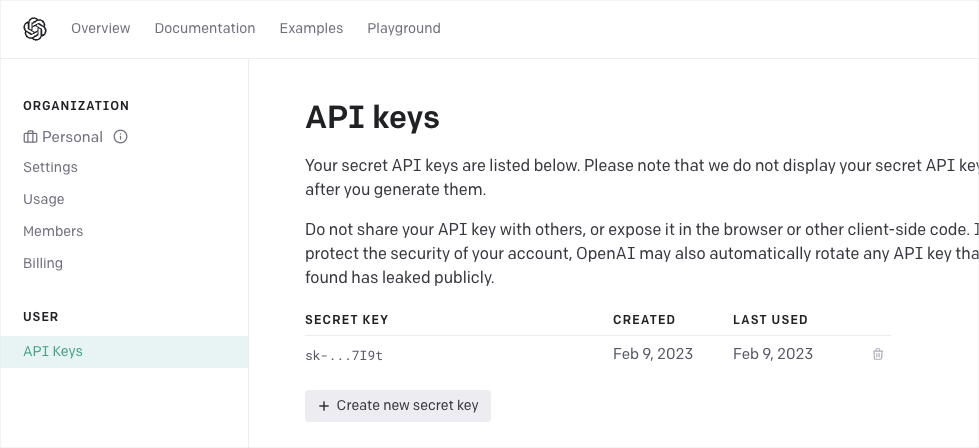Click the Created date Feb 9, 2023
Image resolution: width=979 pixels, height=448 pixels.
pos(652,354)
